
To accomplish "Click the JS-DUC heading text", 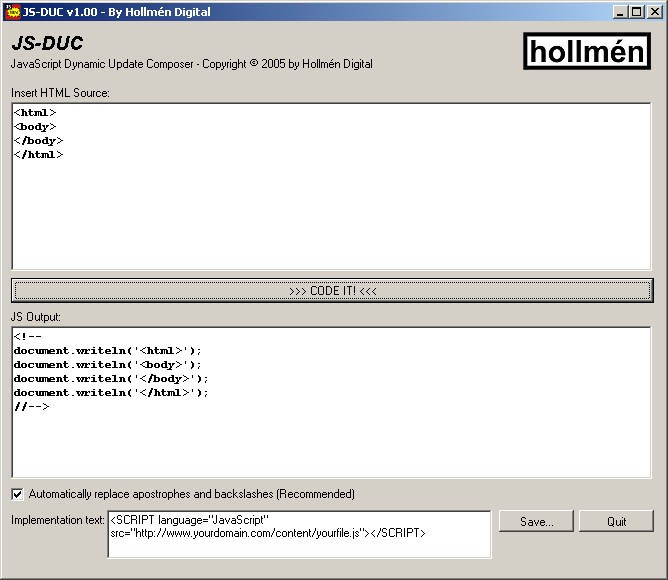I will pos(47,43).
